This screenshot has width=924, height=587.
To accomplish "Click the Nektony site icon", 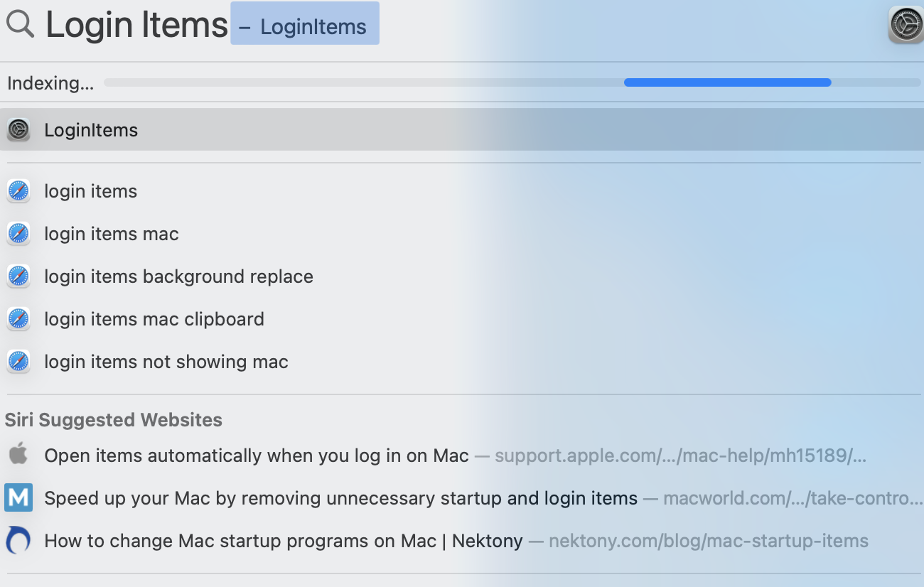I will tap(18, 540).
